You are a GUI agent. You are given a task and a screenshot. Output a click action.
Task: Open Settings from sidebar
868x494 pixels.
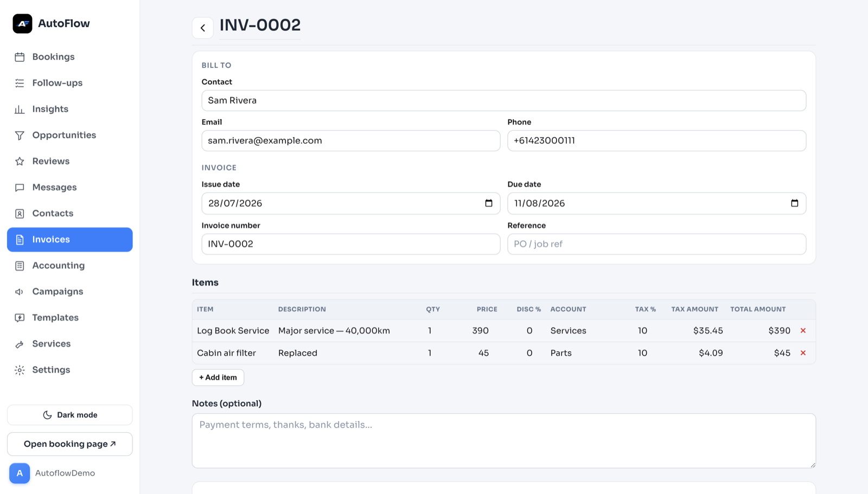pyautogui.click(x=70, y=370)
